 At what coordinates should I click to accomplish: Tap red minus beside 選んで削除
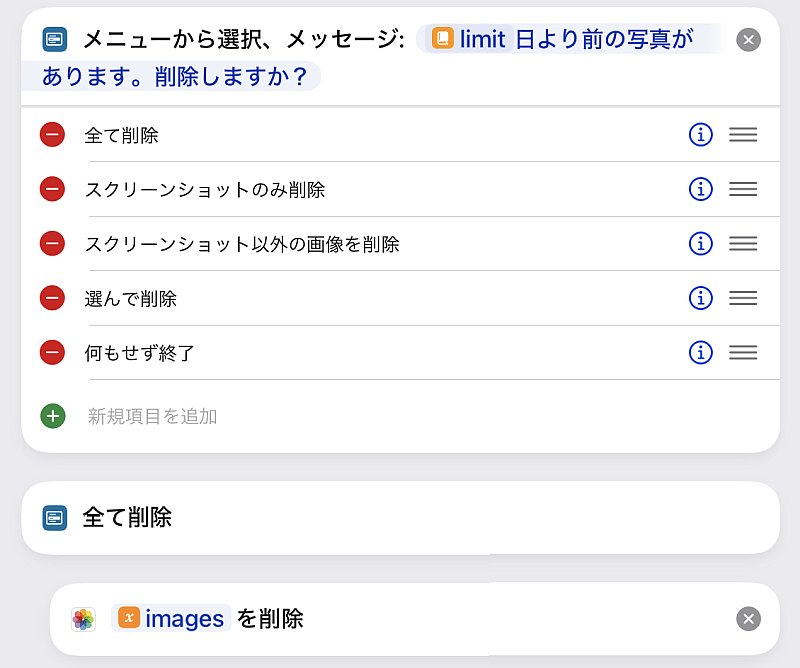click(53, 298)
